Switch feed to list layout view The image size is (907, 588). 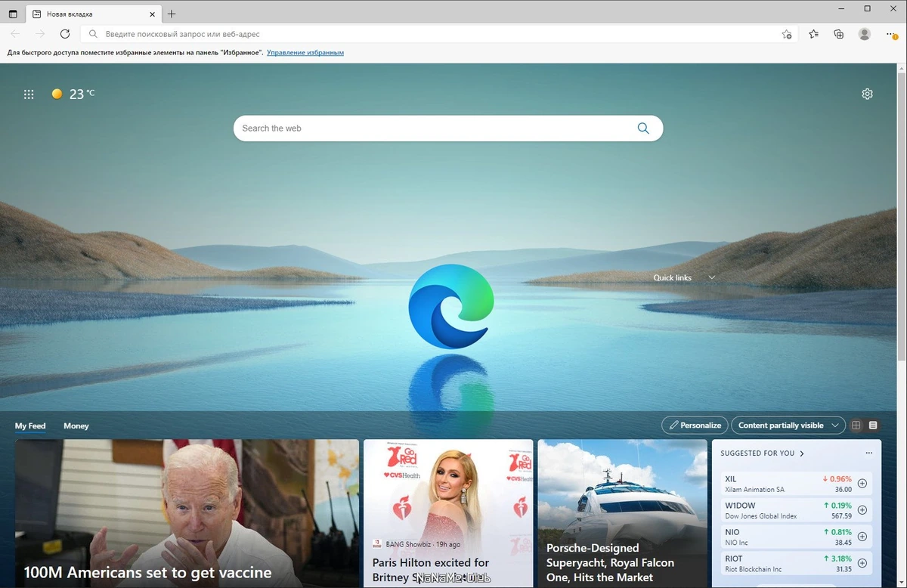tap(873, 426)
